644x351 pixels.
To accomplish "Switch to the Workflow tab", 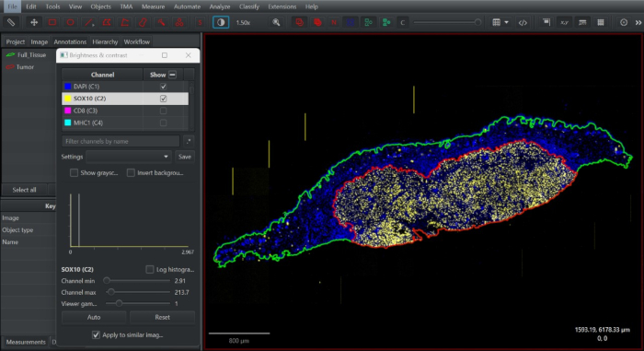I will (137, 41).
